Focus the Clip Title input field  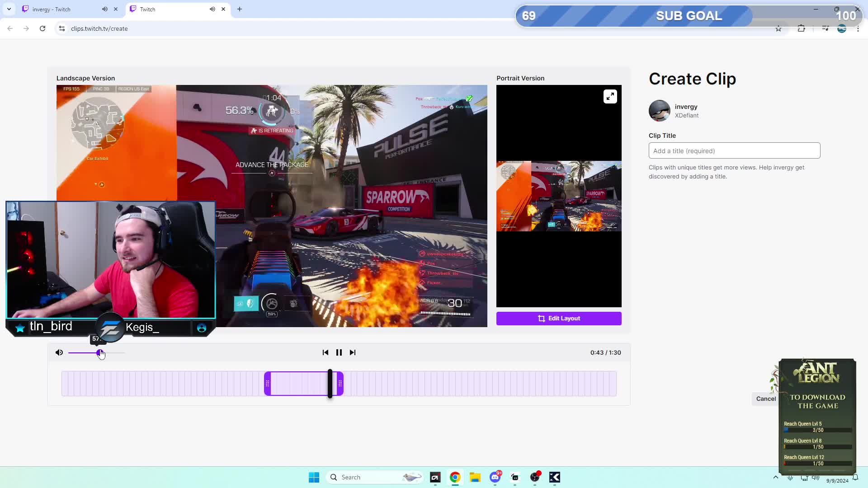[734, 151]
